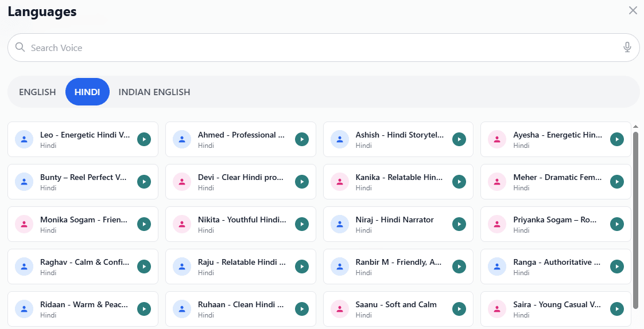
Task: Switch to the ENGLISH language tab
Action: pos(37,92)
